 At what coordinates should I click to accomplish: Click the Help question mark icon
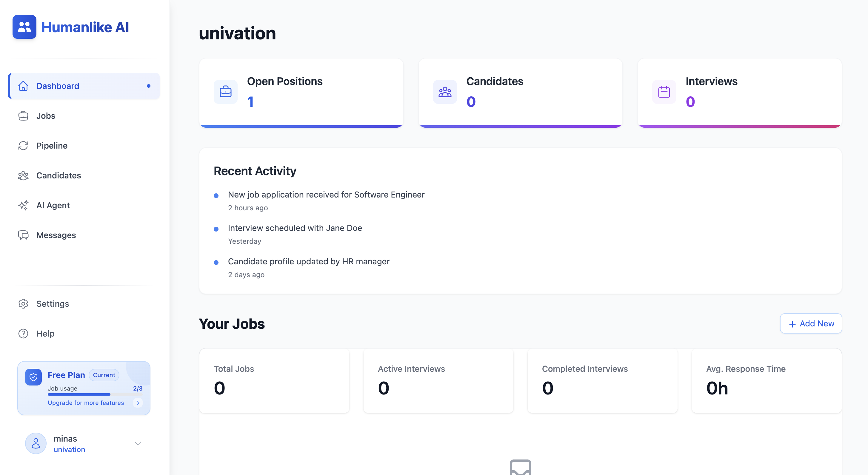(x=23, y=334)
